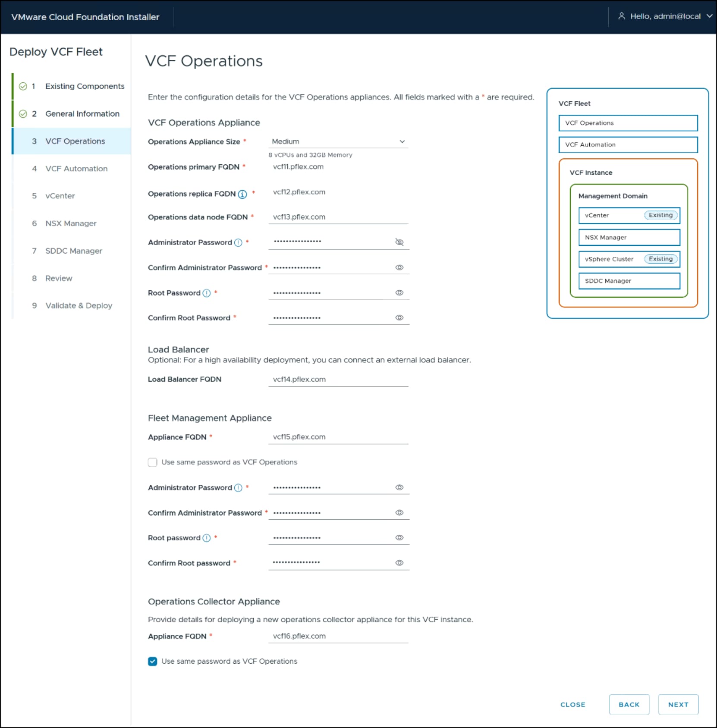Image resolution: width=717 pixels, height=728 pixels.
Task: Click General Information completed checkmark icon
Action: tap(23, 114)
